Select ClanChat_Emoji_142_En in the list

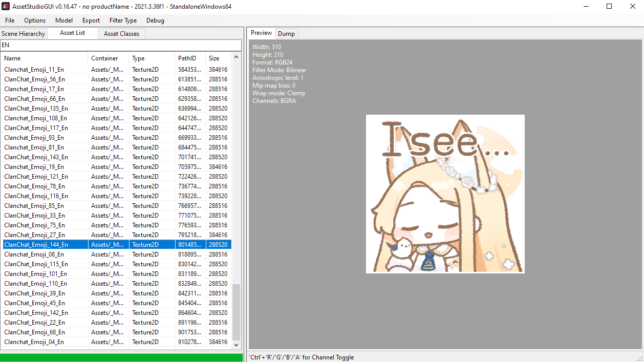point(117,313)
